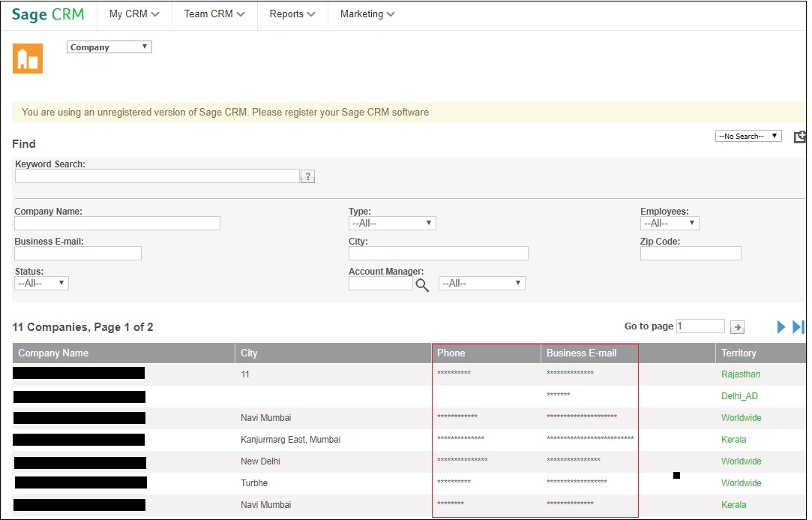
Task: Click the orange Company building icon
Action: click(x=28, y=59)
